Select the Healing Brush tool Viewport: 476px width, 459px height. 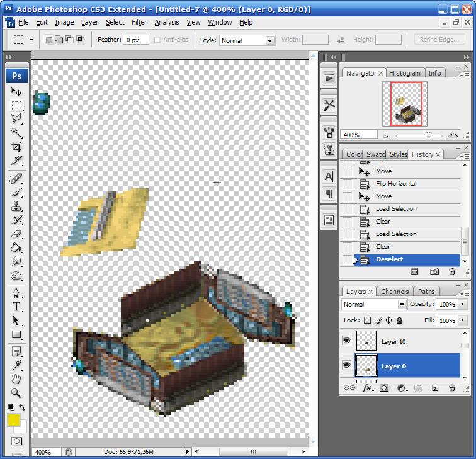[x=16, y=179]
